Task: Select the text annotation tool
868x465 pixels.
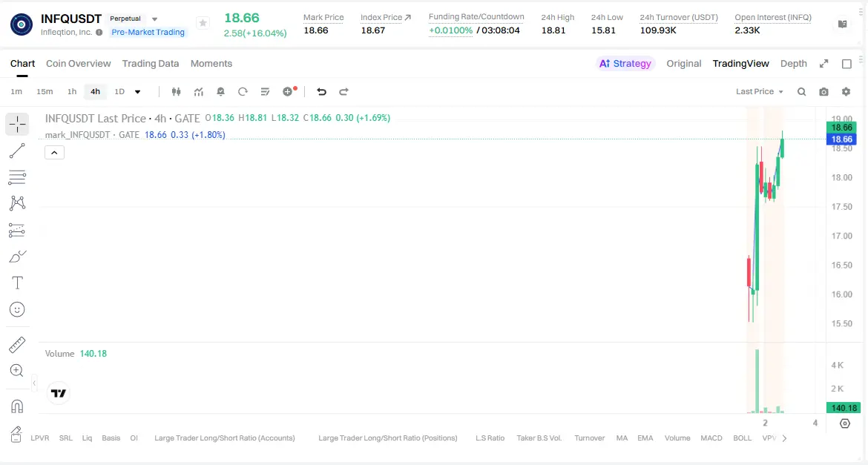Action: pos(17,283)
